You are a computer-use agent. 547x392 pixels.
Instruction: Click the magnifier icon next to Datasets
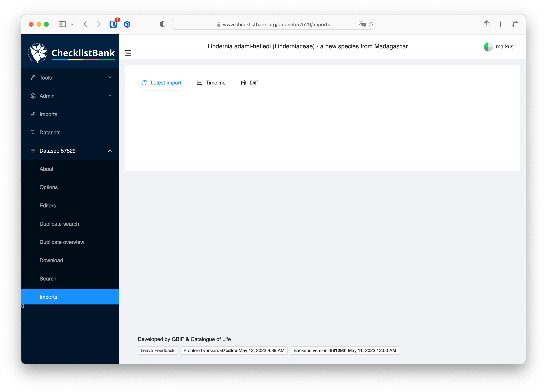33,132
